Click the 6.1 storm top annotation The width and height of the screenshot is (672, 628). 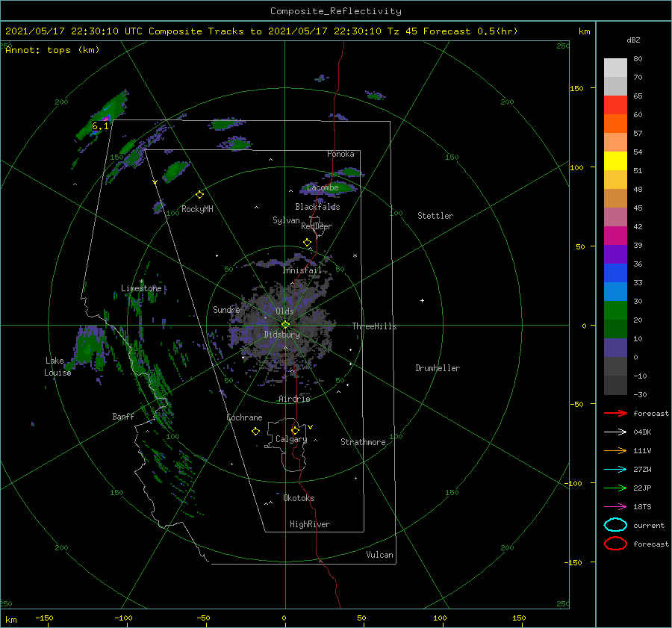pyautogui.click(x=100, y=126)
